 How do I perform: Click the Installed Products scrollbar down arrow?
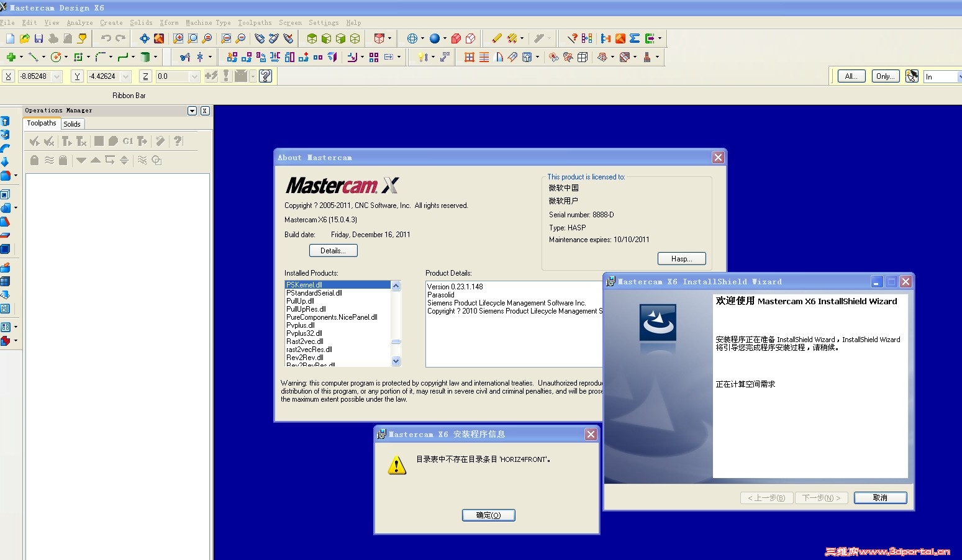(396, 361)
